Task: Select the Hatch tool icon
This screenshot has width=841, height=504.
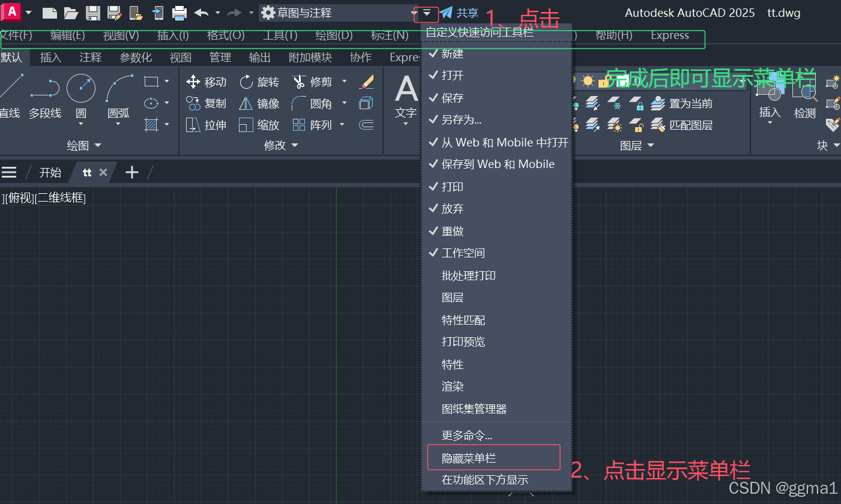Action: (151, 125)
